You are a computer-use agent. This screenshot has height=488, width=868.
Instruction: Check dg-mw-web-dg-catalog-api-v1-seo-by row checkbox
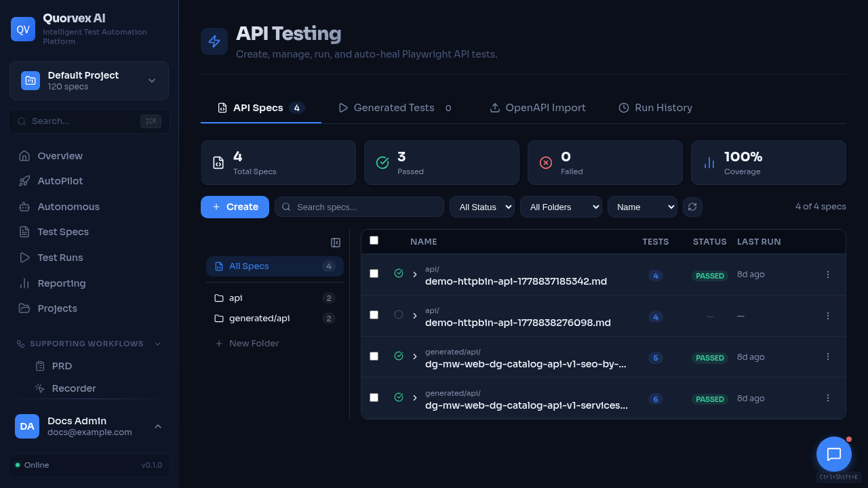click(374, 356)
